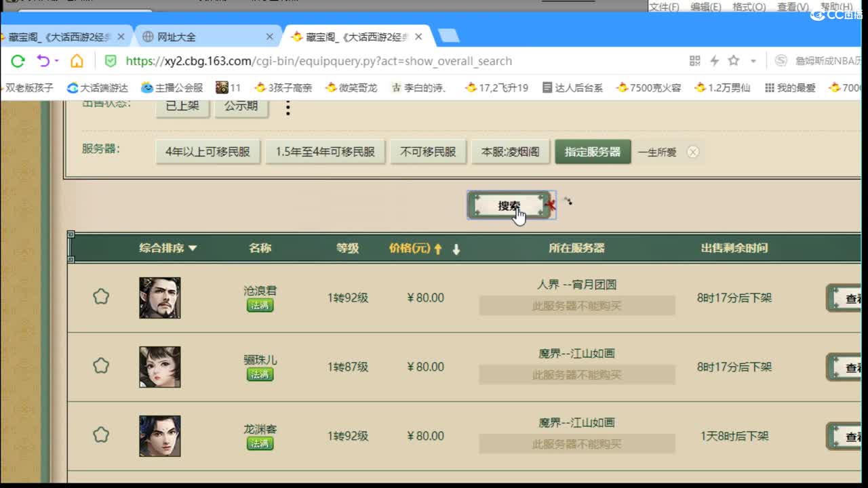868x488 pixels.
Task: Open bookmark 7500壳火容
Action: [x=649, y=87]
